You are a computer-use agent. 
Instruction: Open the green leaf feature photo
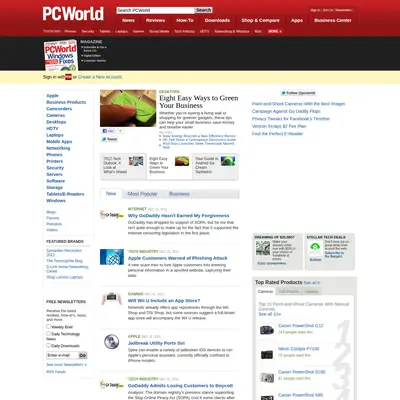pyautogui.click(x=128, y=108)
